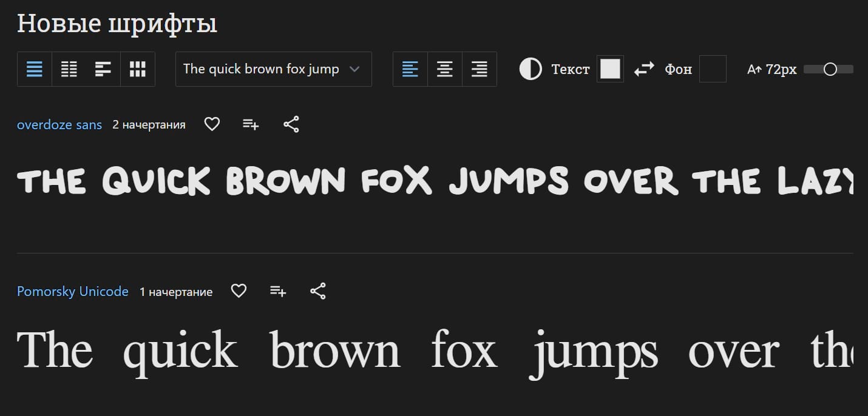Screen dimensions: 868x416
Task: Swap text and background colors
Action: point(644,69)
